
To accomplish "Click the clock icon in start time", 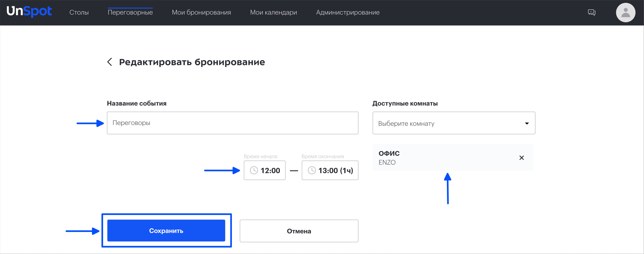I will (254, 170).
